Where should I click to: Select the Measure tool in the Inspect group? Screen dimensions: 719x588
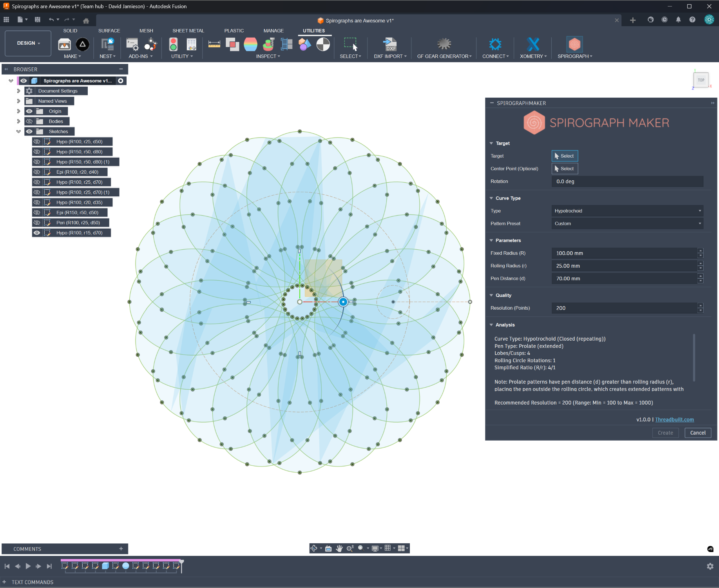pyautogui.click(x=214, y=44)
